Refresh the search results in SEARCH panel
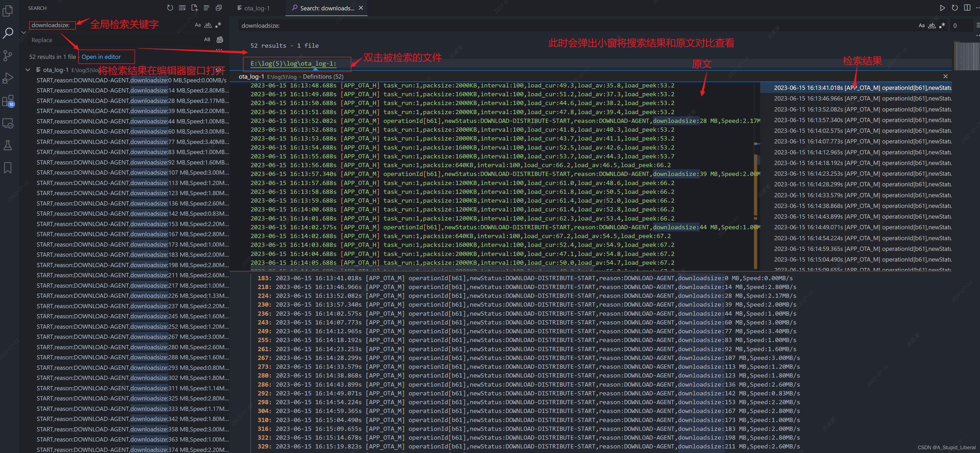 pyautogui.click(x=170, y=8)
